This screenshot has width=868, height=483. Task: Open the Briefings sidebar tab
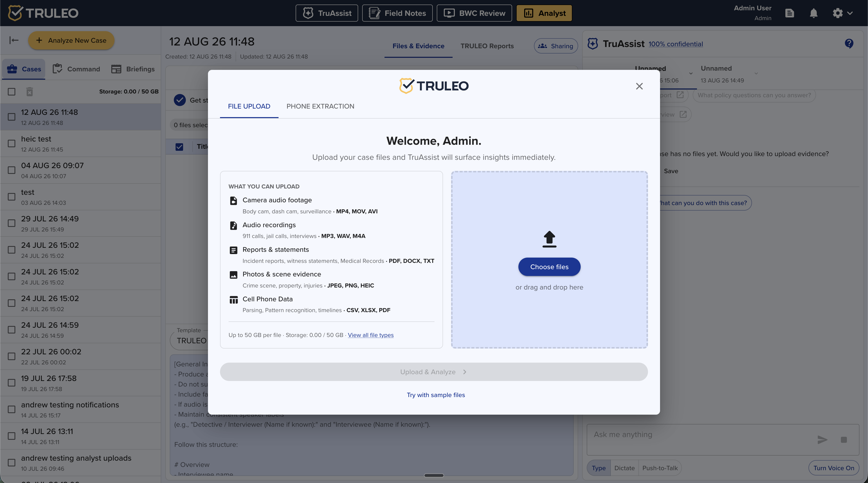point(133,69)
